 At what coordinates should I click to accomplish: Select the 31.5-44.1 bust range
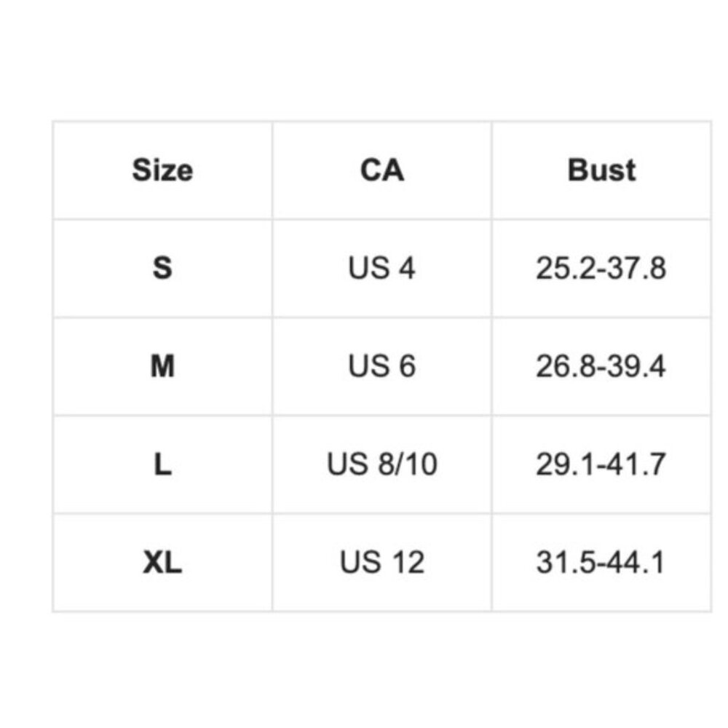(601, 563)
